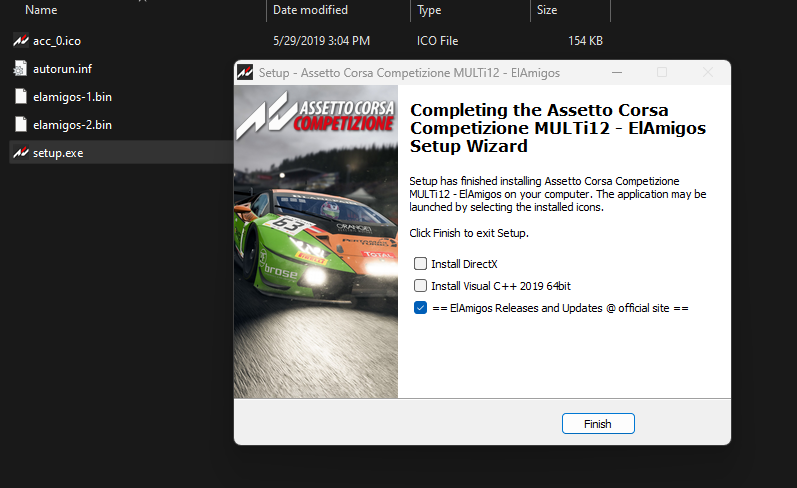The height and width of the screenshot is (488, 797).
Task: Click the ICO File type cell
Action: click(x=437, y=41)
